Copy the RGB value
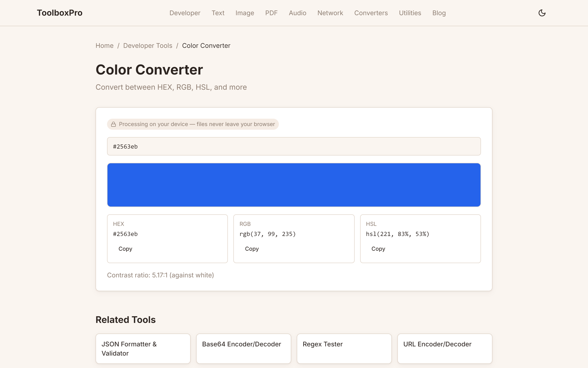588x368 pixels. [x=252, y=249]
